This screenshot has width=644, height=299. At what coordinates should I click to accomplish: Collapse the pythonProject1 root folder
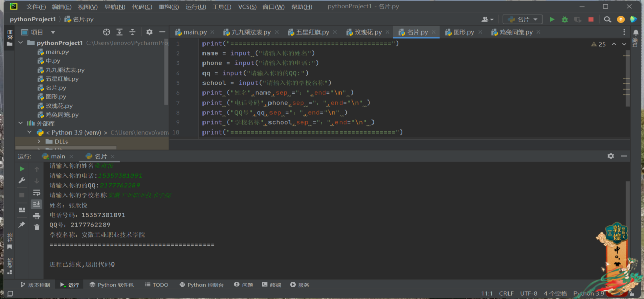click(x=21, y=43)
